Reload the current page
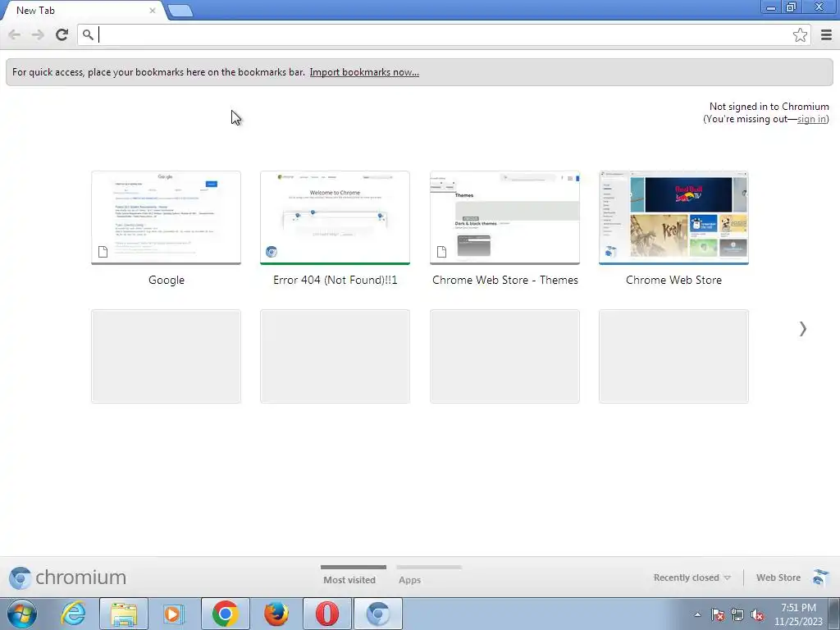 [62, 34]
